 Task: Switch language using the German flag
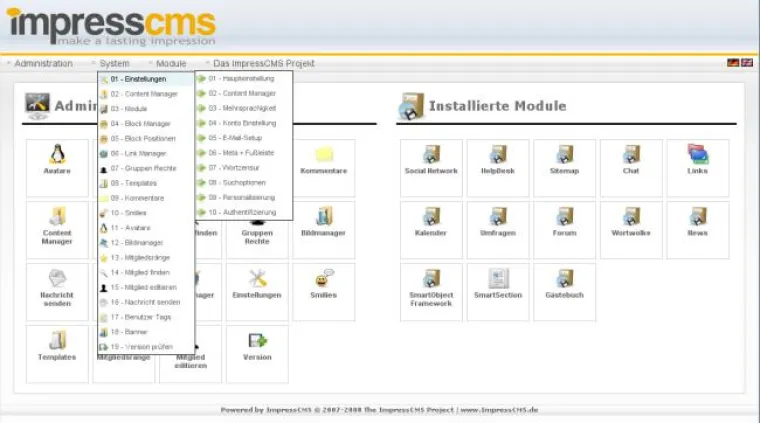click(x=733, y=63)
